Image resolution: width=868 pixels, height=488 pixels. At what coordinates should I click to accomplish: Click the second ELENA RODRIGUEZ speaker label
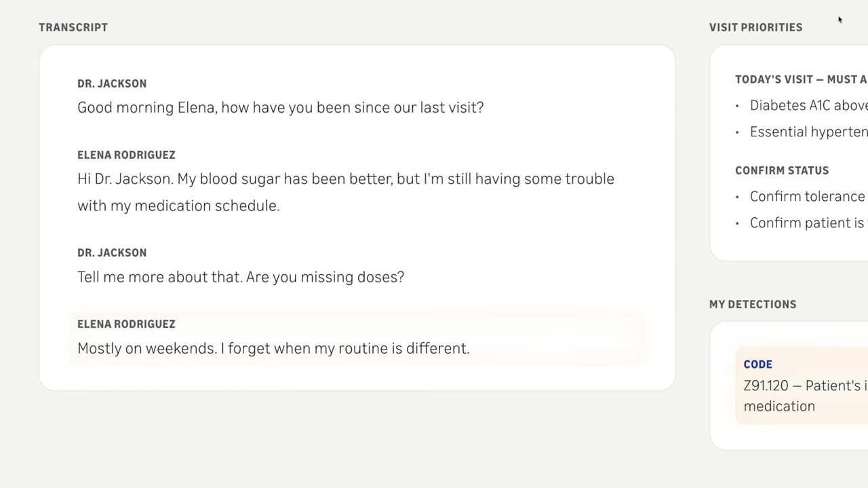pyautogui.click(x=126, y=324)
